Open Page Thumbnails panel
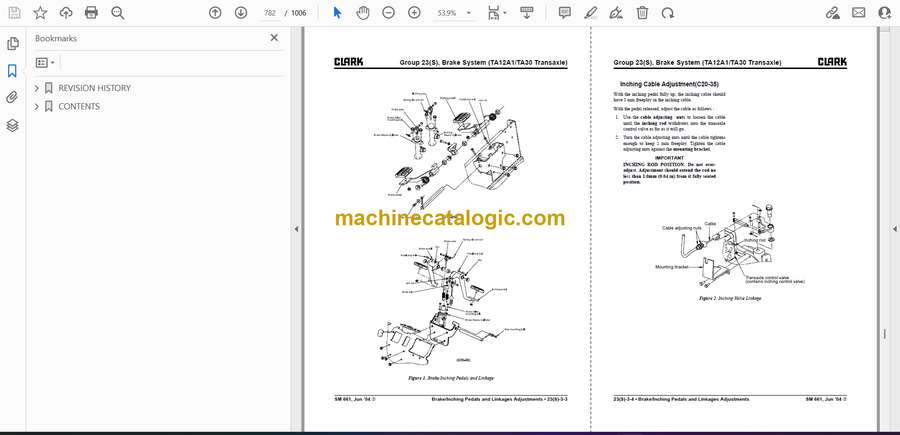The height and width of the screenshot is (435, 900). pyautogui.click(x=13, y=44)
